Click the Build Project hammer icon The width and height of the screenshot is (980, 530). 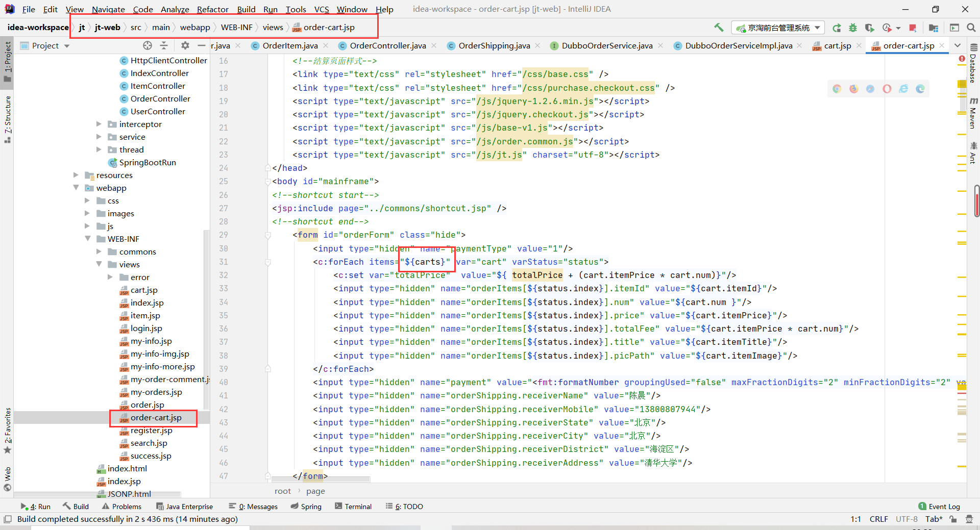[719, 28]
